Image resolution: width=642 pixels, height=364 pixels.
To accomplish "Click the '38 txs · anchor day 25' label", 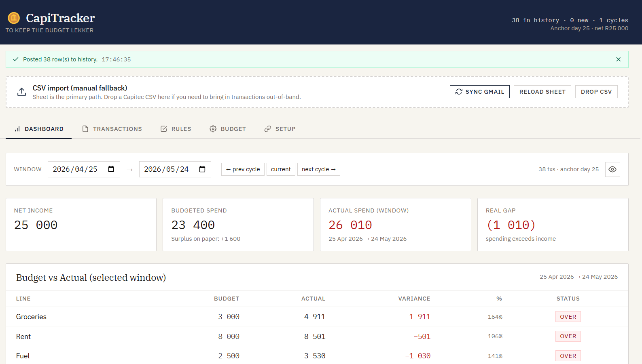I will (x=568, y=169).
